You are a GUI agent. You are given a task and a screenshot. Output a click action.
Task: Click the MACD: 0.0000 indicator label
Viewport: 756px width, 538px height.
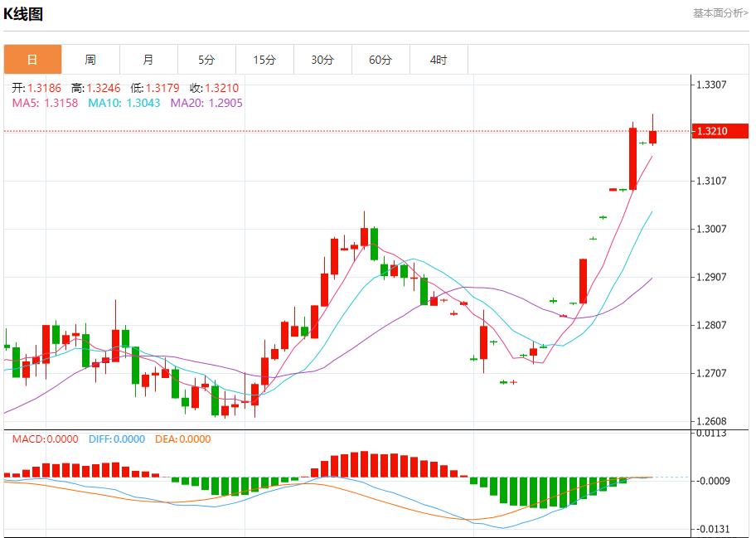point(45,439)
